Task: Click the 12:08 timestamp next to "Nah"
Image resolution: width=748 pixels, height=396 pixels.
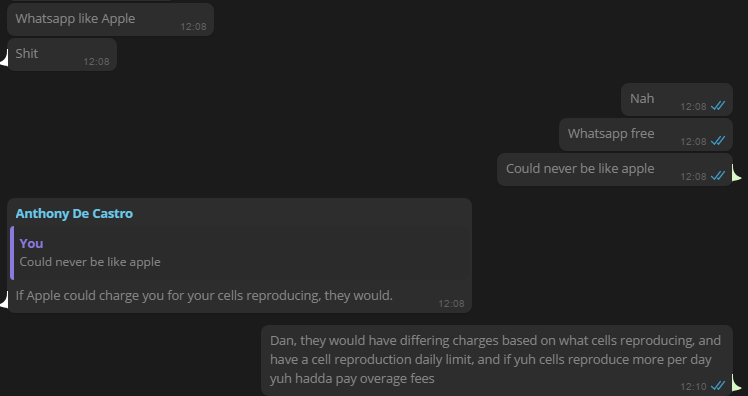Action: pos(693,107)
